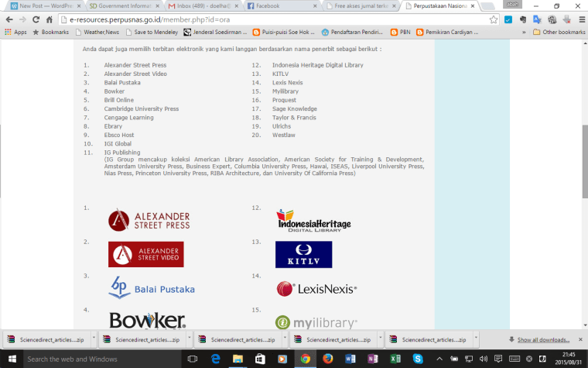This screenshot has height=368, width=588.
Task: Open the KITLV logo link
Action: pos(303,254)
